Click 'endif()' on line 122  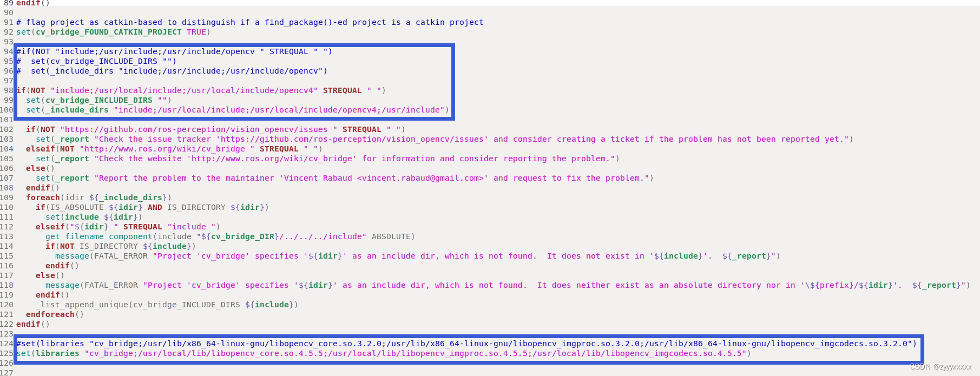[33, 324]
